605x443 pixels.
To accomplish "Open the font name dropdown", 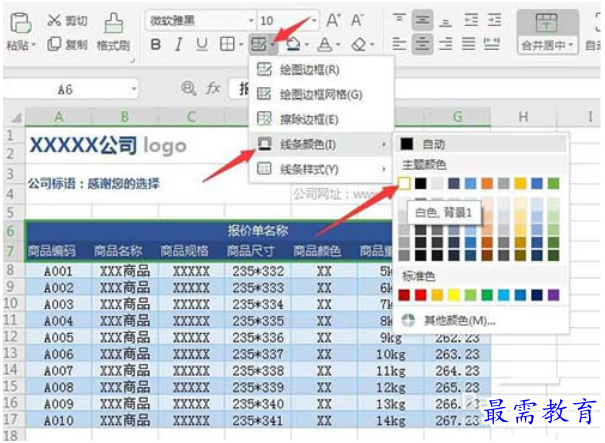I will [251, 20].
